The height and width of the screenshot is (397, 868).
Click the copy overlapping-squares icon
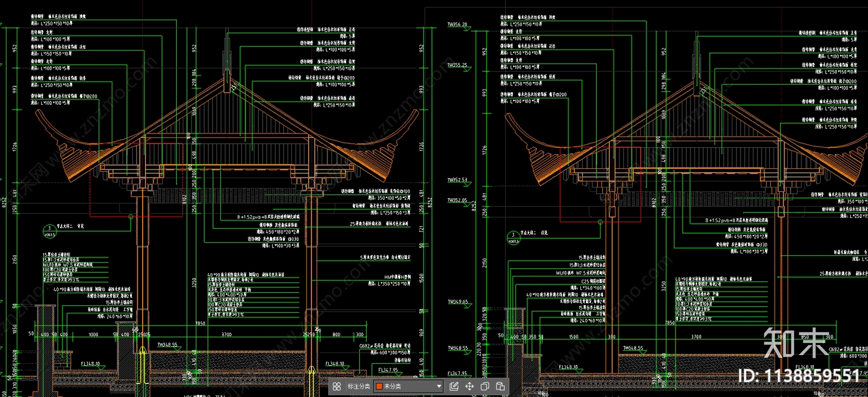(485, 386)
